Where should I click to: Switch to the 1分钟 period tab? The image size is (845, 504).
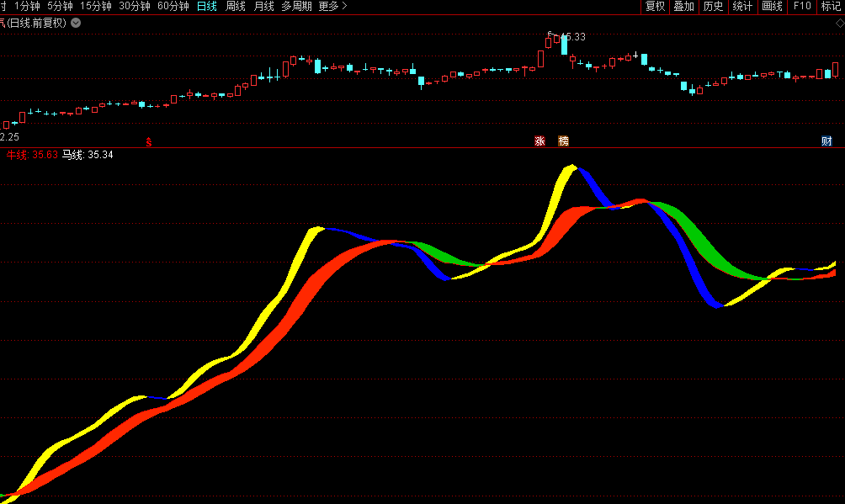27,7
